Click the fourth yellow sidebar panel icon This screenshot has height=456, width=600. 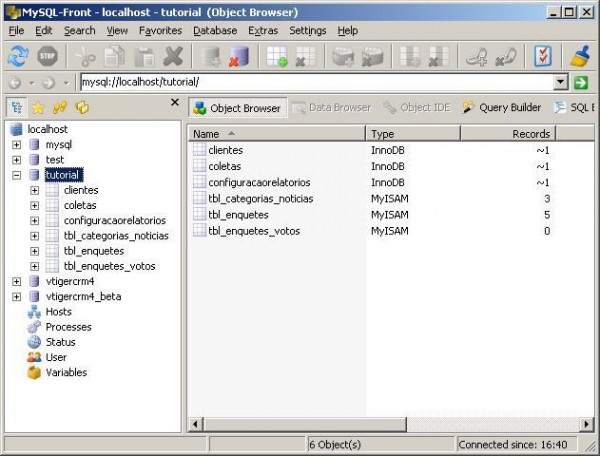(82, 108)
